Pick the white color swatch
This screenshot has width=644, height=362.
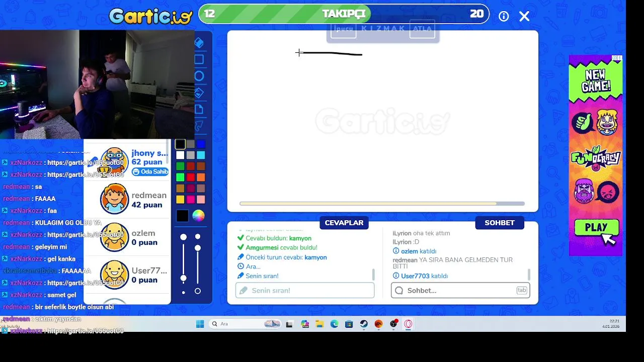(x=180, y=155)
